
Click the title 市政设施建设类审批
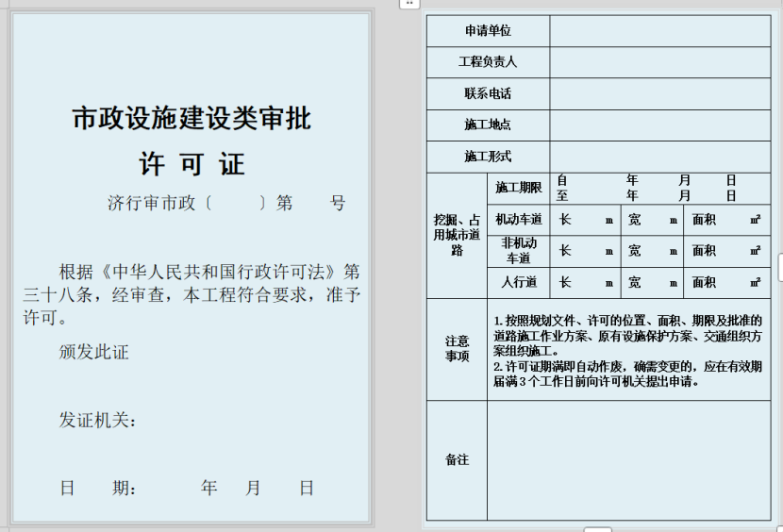coord(192,119)
